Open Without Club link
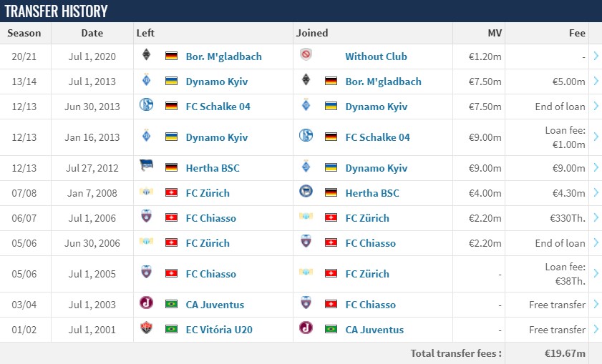This screenshot has height=364, width=602. [376, 56]
